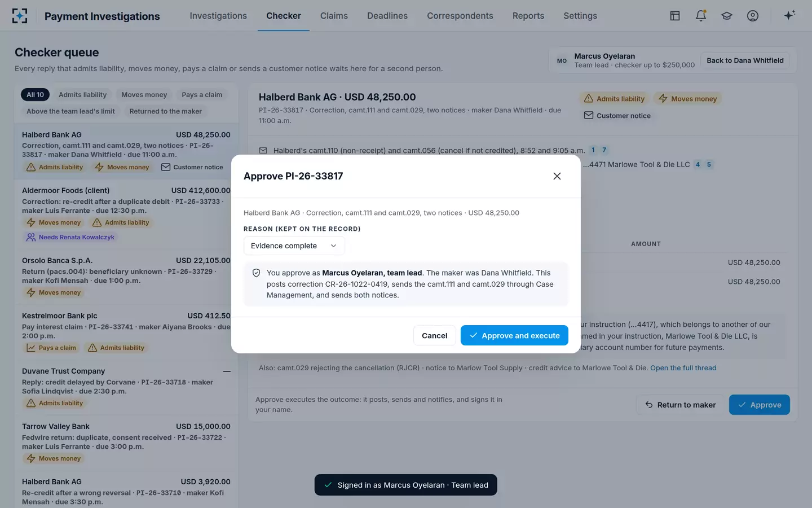Screen dimensions: 812x508
Task: Toggle the Moves money queue filter chip
Action: pos(144,95)
